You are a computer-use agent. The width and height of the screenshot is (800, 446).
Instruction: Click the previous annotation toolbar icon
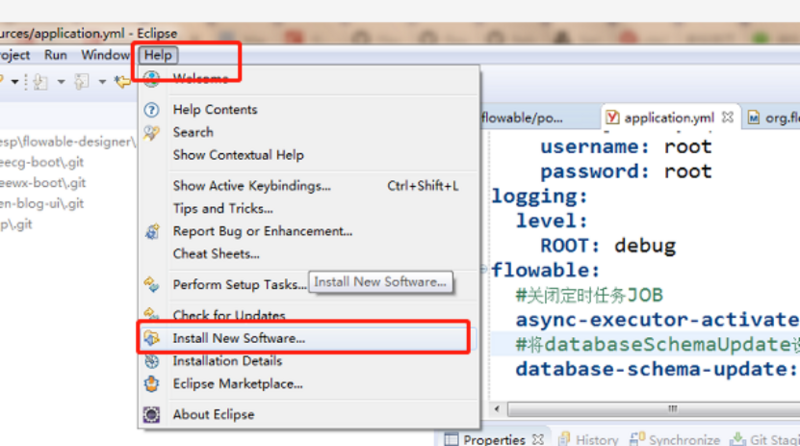click(x=82, y=82)
